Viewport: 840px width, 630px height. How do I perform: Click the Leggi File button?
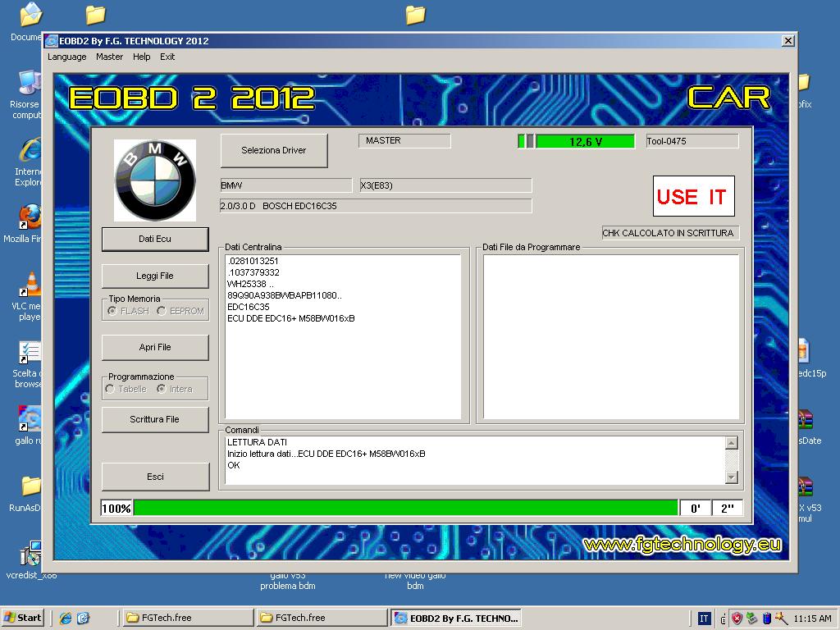(x=155, y=276)
